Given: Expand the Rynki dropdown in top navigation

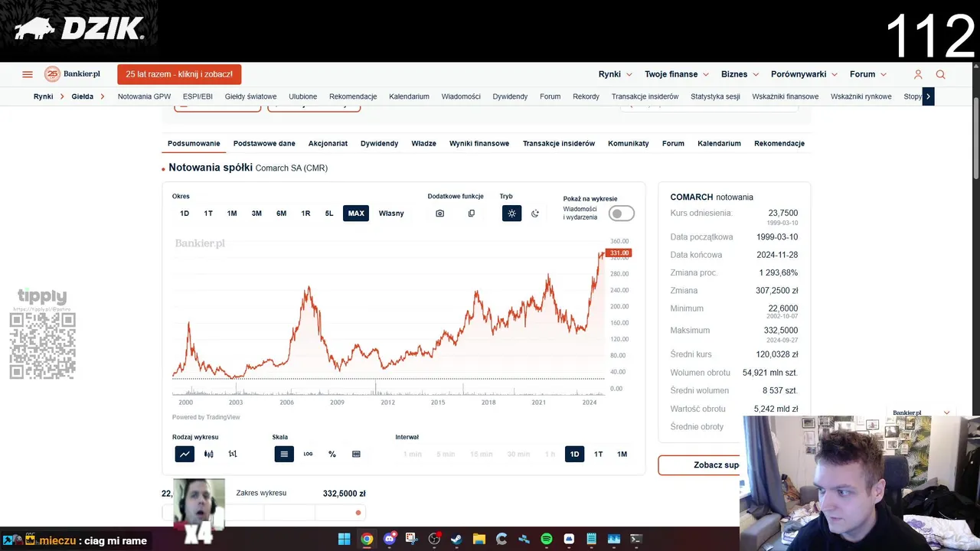Looking at the screenshot, I should coord(616,74).
